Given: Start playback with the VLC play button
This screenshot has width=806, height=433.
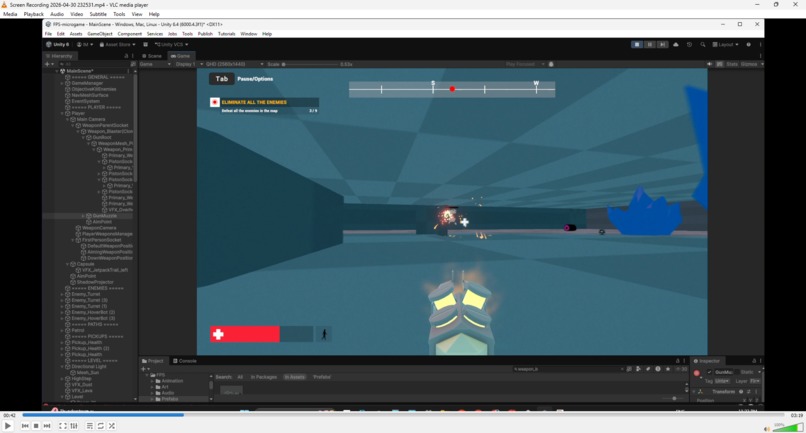Looking at the screenshot, I should (x=8, y=426).
